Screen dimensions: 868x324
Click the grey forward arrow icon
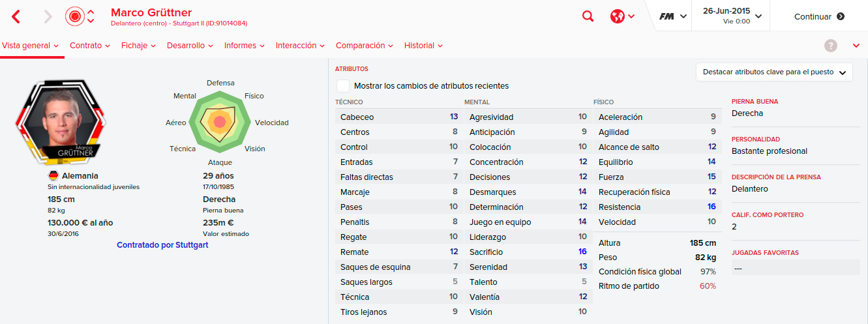[x=48, y=17]
